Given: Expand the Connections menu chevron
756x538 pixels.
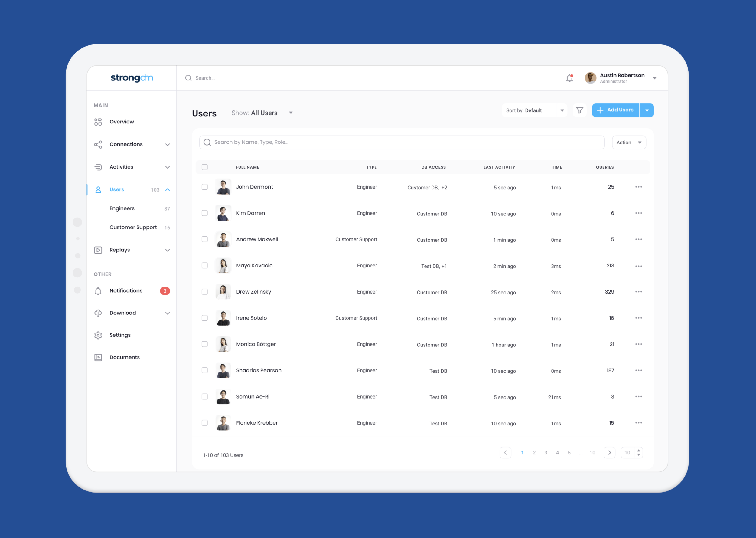Looking at the screenshot, I should tap(168, 144).
